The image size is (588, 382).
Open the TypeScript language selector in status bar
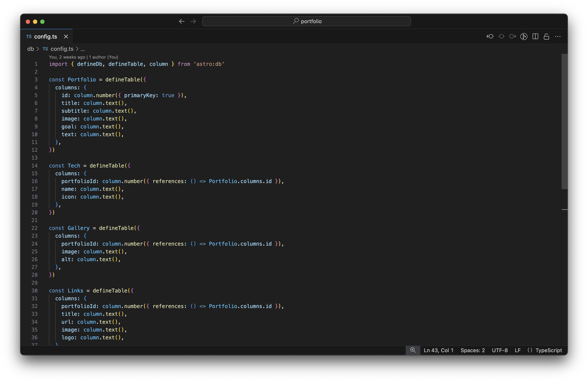point(548,350)
